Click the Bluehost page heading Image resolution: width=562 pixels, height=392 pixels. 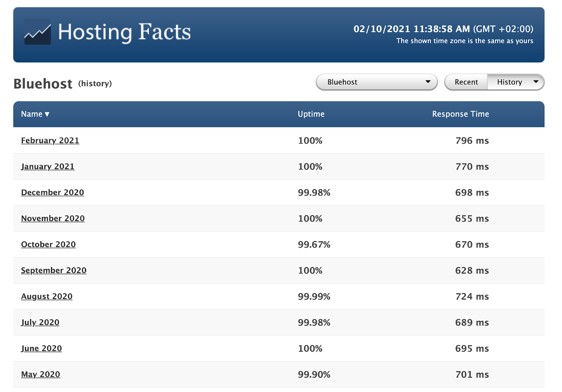(43, 84)
